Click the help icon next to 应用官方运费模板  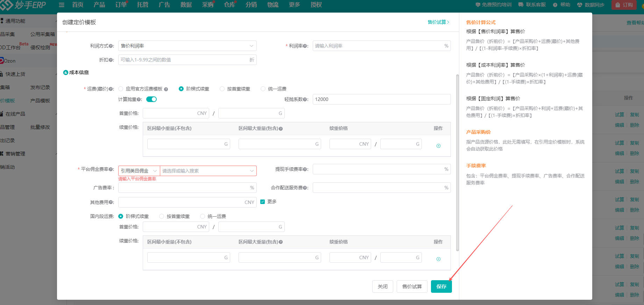(166, 89)
